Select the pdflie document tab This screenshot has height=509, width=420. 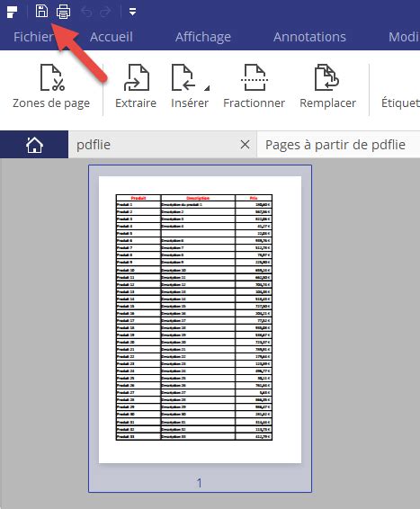pyautogui.click(x=163, y=145)
